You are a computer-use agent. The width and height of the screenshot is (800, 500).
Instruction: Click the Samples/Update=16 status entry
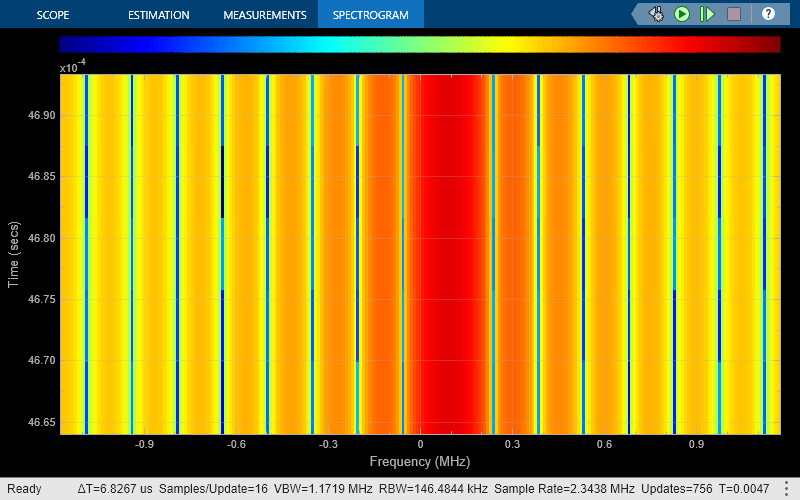[x=213, y=489]
